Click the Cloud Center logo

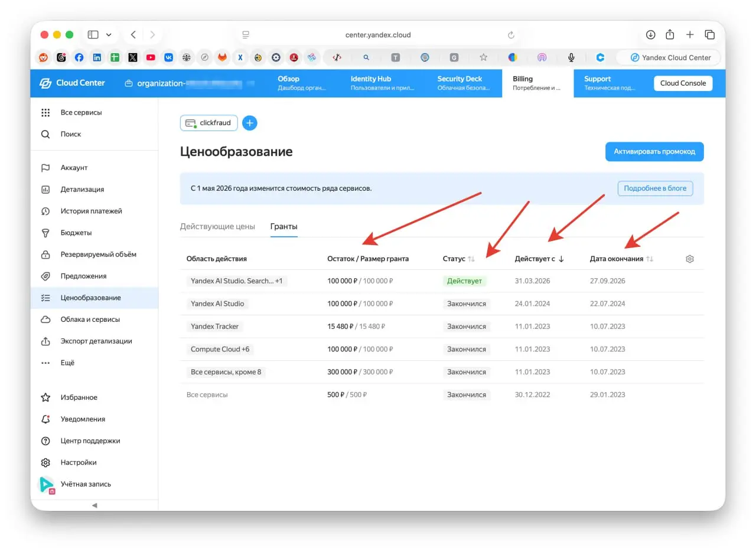(x=72, y=83)
